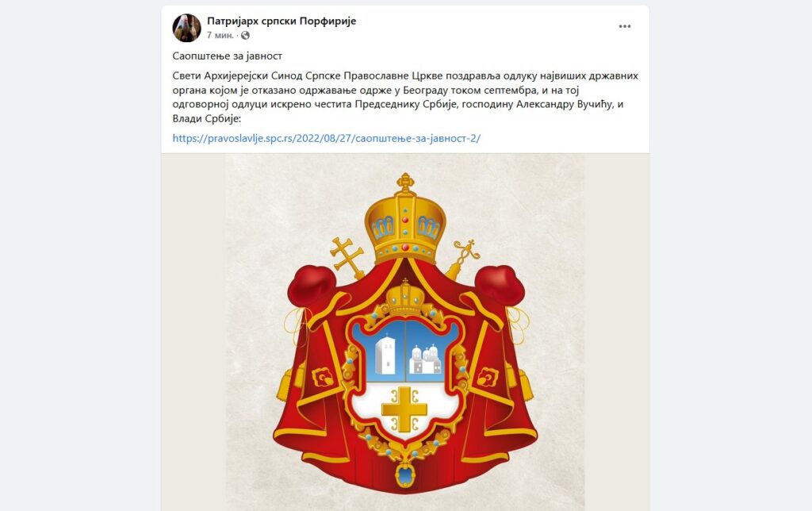Click the large golden crown atop the emblem
Viewport: 812px width, 511px height.
pos(405,220)
